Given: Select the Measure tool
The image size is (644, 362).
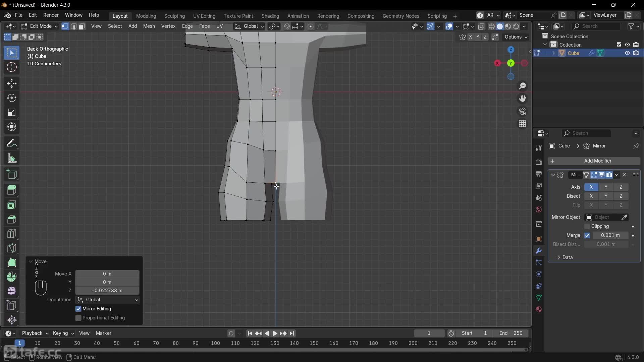Looking at the screenshot, I should [12, 158].
